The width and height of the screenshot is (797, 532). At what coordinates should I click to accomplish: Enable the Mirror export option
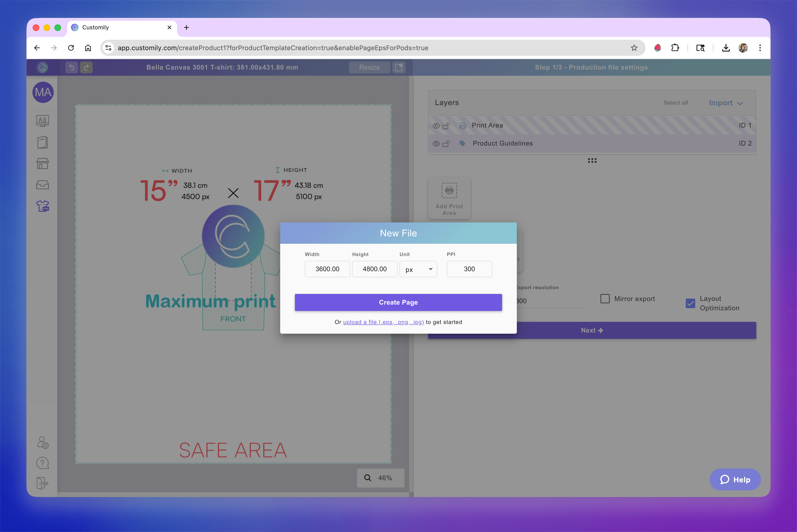(605, 299)
